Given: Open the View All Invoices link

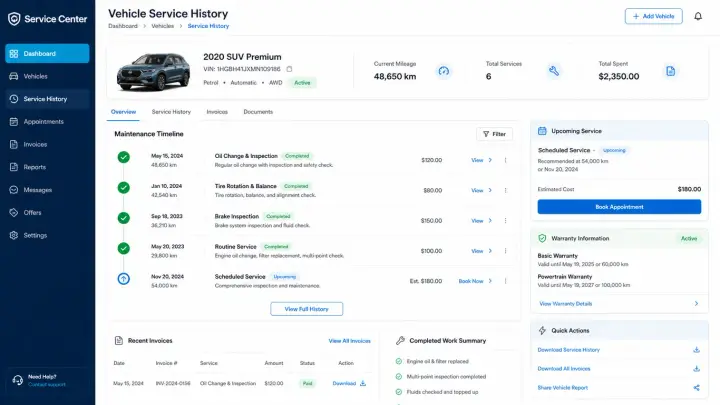Looking at the screenshot, I should click(x=349, y=341).
